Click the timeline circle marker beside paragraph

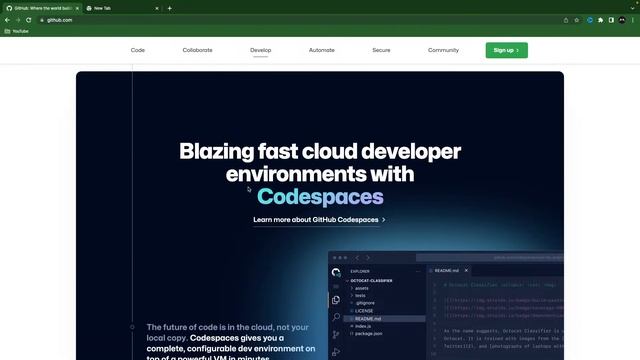click(132, 327)
